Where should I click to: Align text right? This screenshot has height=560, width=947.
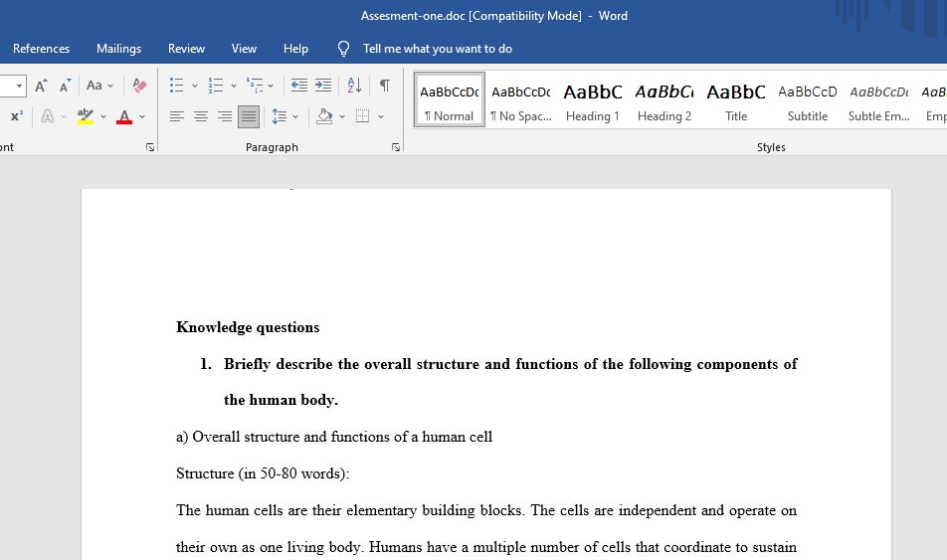(225, 116)
